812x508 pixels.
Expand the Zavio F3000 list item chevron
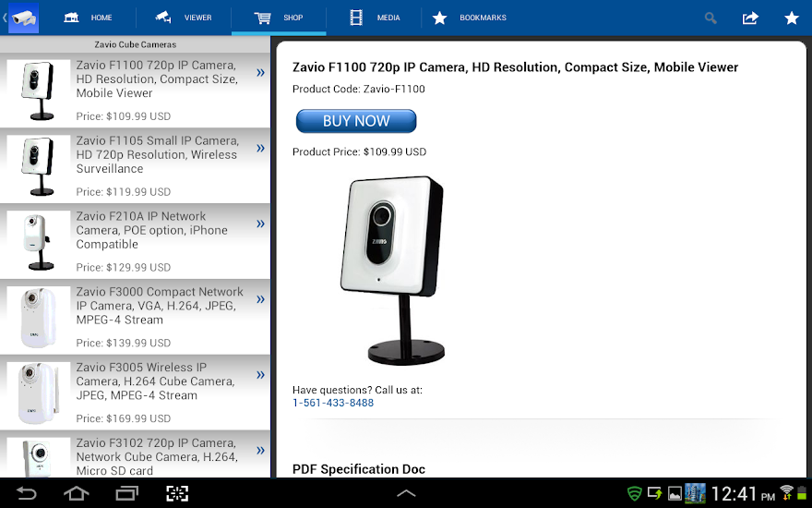click(260, 299)
